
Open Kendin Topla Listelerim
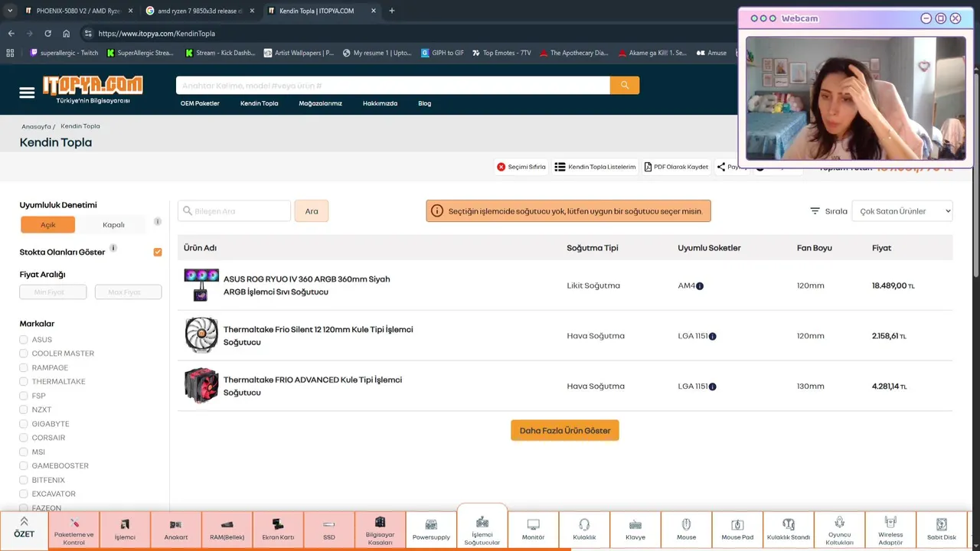pyautogui.click(x=596, y=167)
